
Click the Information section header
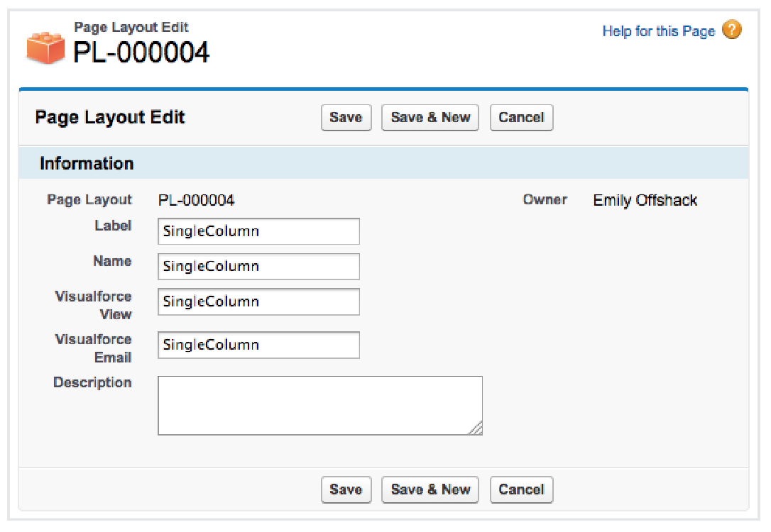click(87, 164)
